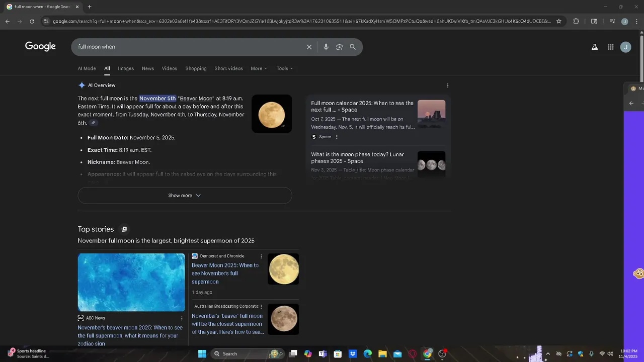This screenshot has height=362, width=644.
Task: Click in the Google search input field
Action: click(x=189, y=47)
